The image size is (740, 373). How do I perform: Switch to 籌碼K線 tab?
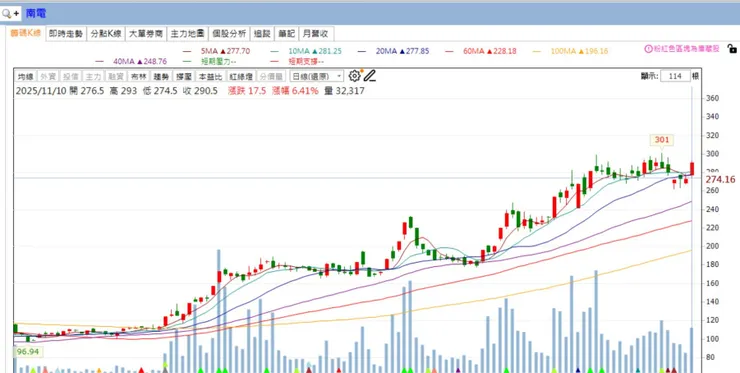click(x=25, y=34)
